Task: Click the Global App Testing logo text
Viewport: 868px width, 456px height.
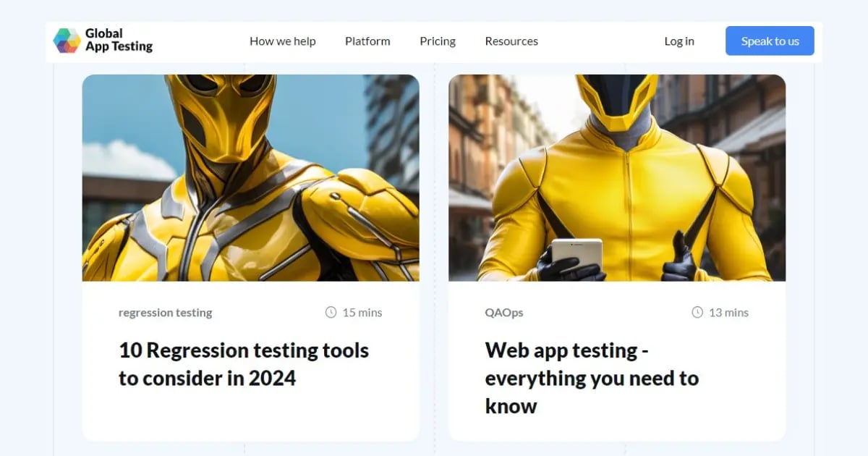Action: click(x=119, y=41)
